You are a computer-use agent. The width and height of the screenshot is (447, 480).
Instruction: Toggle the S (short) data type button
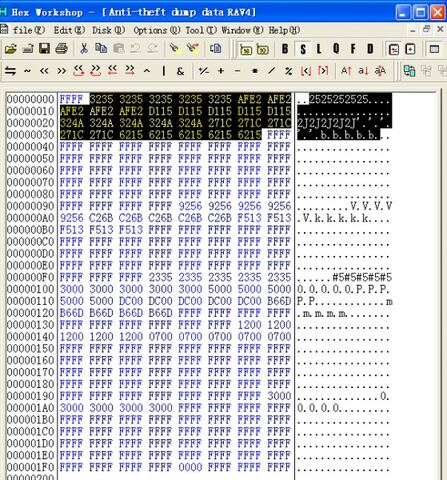pyautogui.click(x=303, y=49)
